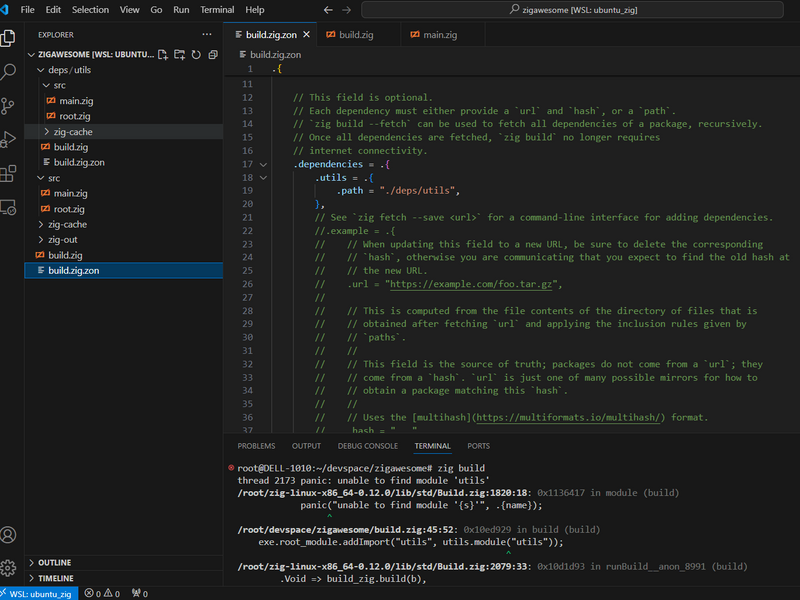Open the Terminal menu
Screen dimensions: 800x600
217,9
